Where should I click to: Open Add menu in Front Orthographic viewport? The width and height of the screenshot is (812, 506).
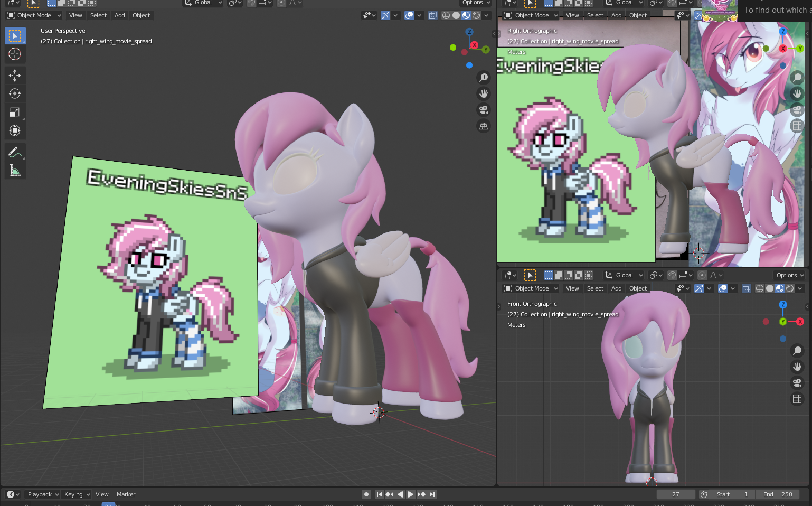(x=616, y=288)
